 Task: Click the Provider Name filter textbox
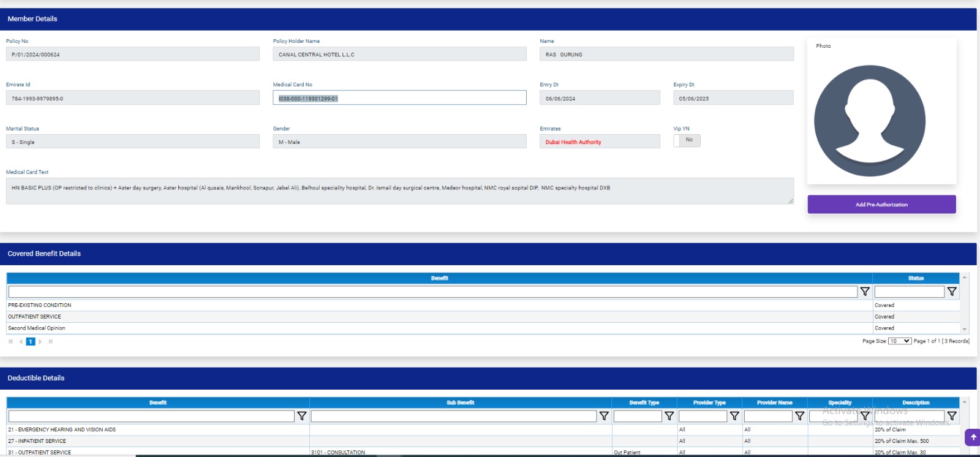point(768,416)
